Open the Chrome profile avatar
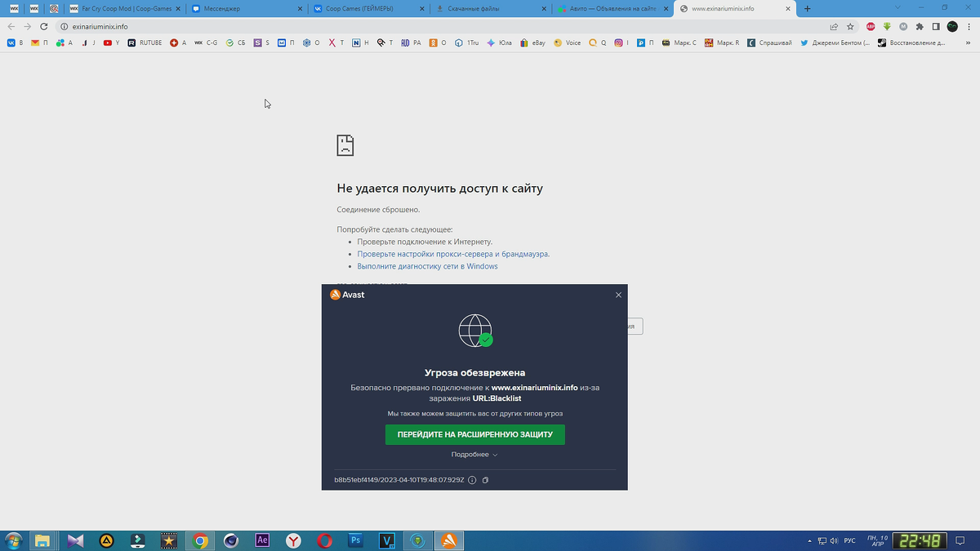 point(952,26)
